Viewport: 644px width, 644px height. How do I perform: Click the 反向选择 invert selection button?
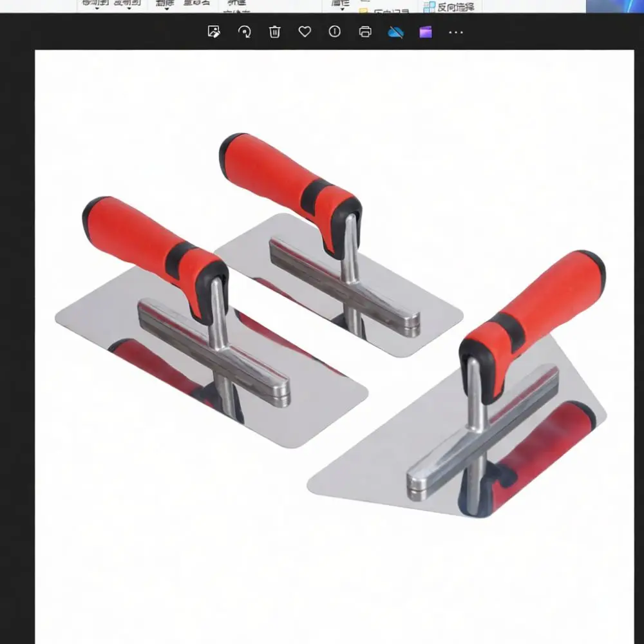click(x=449, y=6)
